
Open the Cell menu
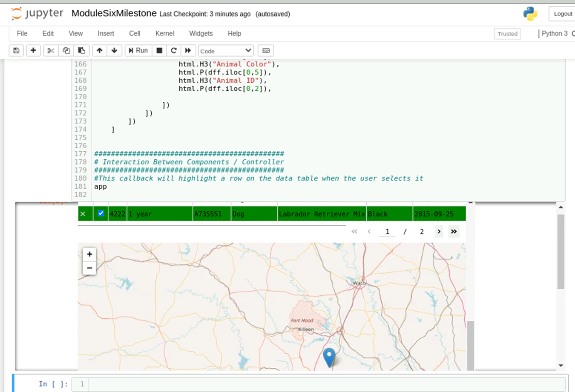click(x=135, y=33)
